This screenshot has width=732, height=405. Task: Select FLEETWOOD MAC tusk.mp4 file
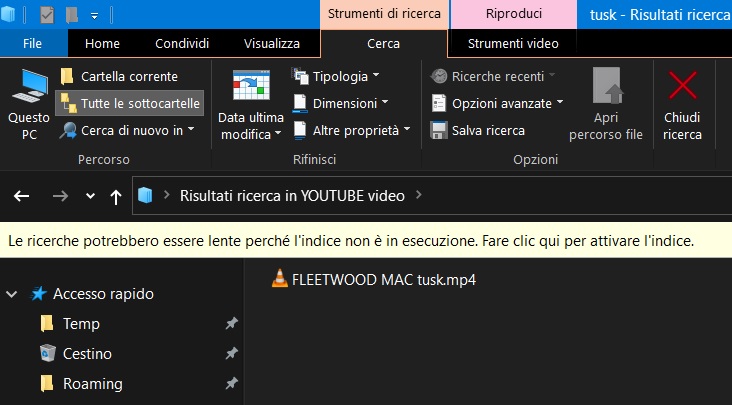(x=374, y=279)
